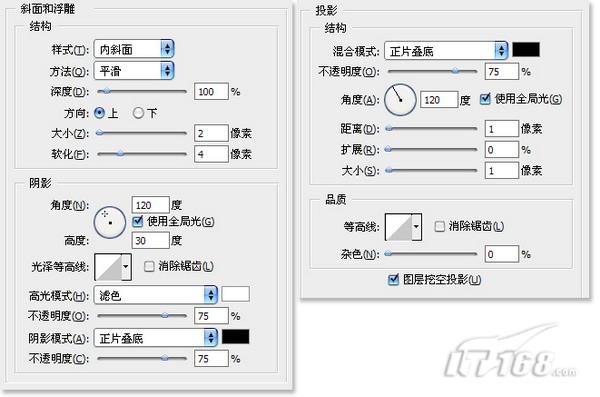The width and height of the screenshot is (600, 397).
Task: Toggle 使用全局光 in bevel shading section
Action: click(137, 221)
